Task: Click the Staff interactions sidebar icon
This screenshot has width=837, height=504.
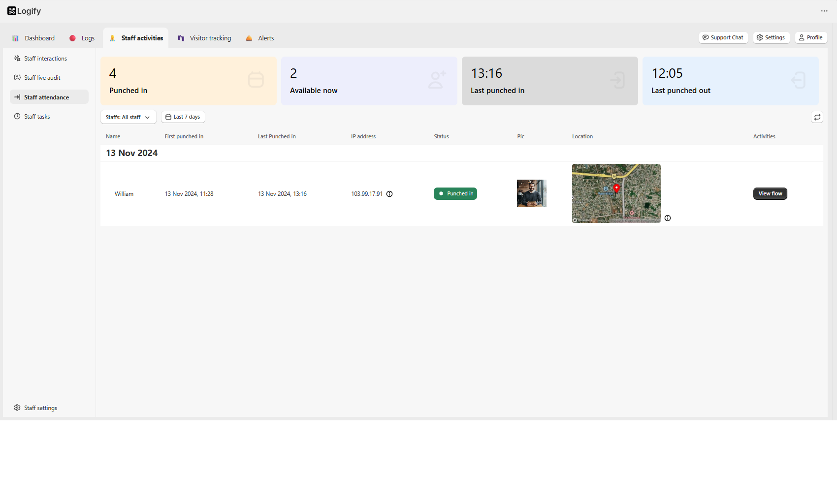Action: [17, 58]
